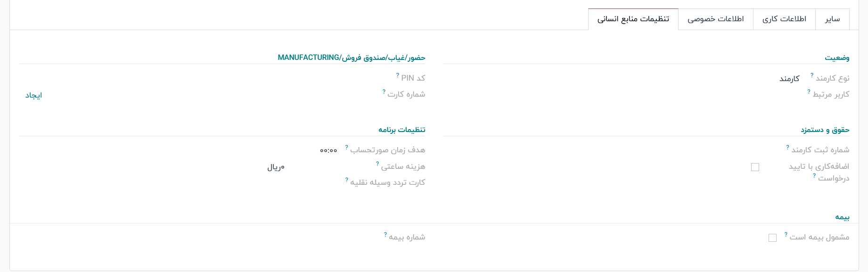This screenshot has height=272, width=868.
Task: Open the کاربر مرتبط selection field
Action: click(x=660, y=95)
